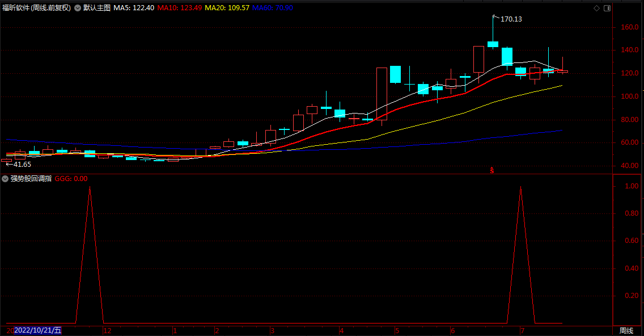644x336 pixels.
Task: Click the 强势股回调指 indicator name
Action: (x=31, y=178)
